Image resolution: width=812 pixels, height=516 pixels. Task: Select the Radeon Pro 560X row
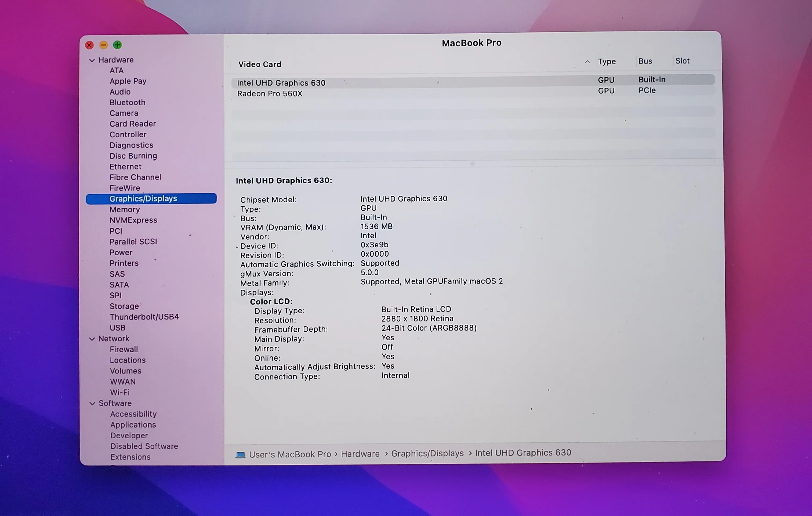tap(473, 93)
